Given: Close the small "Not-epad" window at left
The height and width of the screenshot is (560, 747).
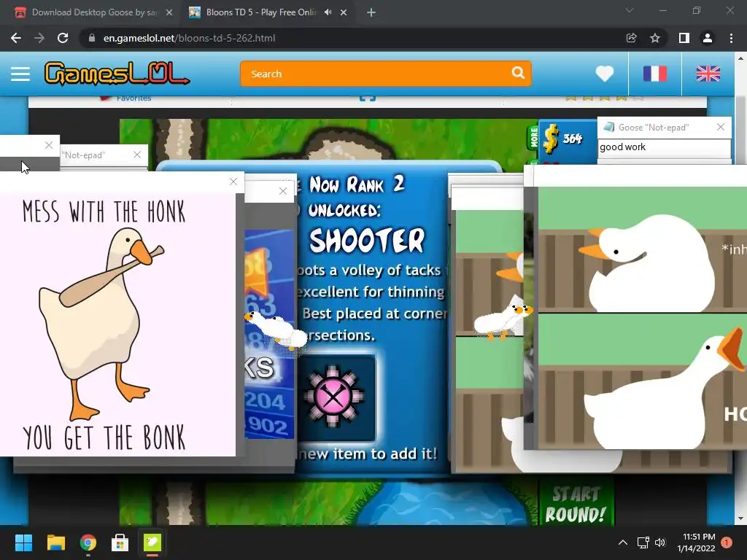Looking at the screenshot, I should point(137,155).
